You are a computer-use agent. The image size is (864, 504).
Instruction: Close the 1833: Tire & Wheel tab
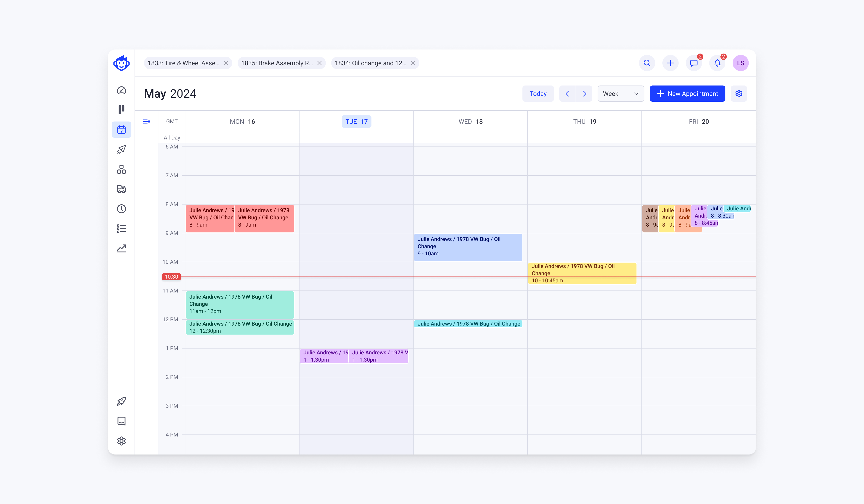tap(226, 63)
